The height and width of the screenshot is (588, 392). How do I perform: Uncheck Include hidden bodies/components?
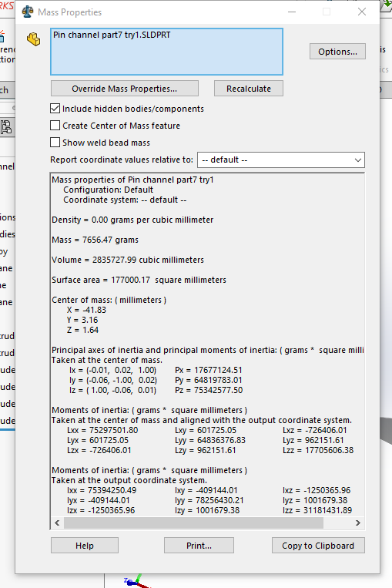[x=55, y=109]
